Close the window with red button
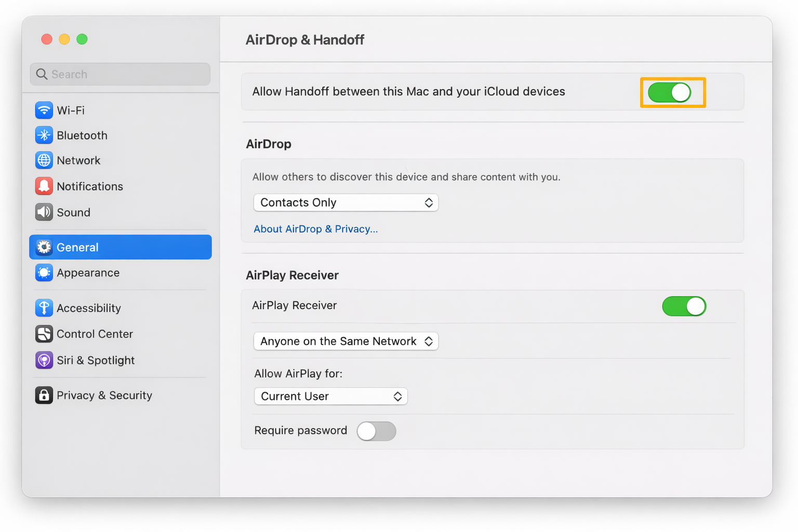This screenshot has width=798, height=532. point(47,39)
